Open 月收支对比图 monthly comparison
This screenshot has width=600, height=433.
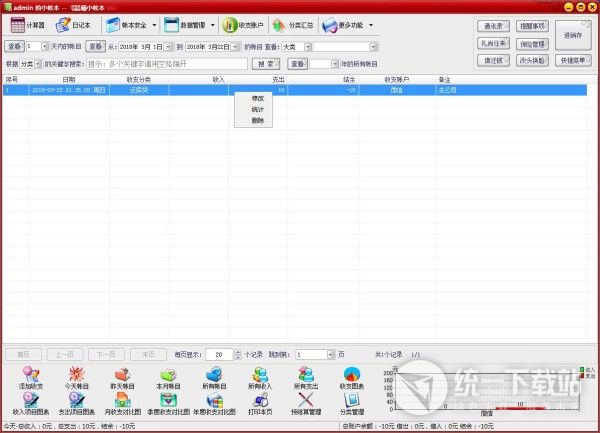[x=122, y=404]
